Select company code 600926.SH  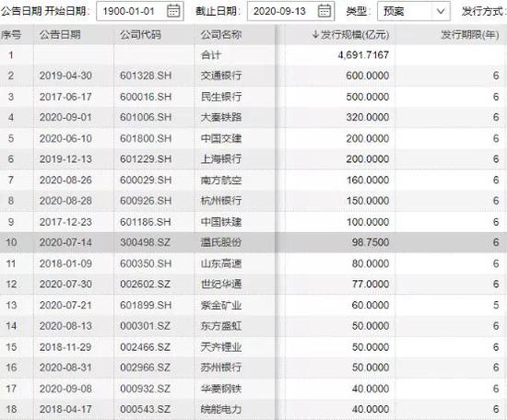coord(146,201)
